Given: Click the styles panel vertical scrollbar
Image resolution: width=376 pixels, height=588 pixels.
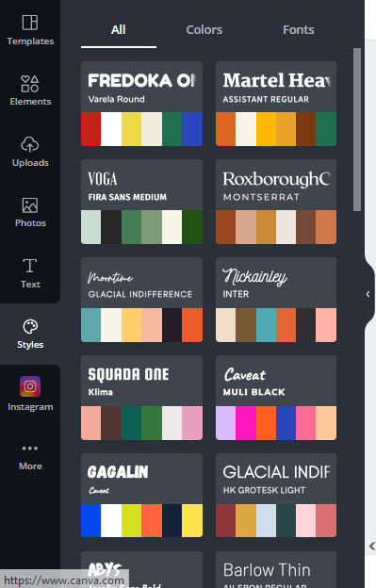Looking at the screenshot, I should (x=357, y=129).
